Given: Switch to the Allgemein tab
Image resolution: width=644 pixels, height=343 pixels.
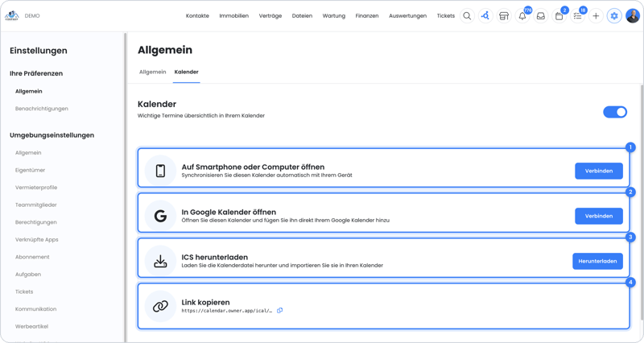Looking at the screenshot, I should 152,72.
